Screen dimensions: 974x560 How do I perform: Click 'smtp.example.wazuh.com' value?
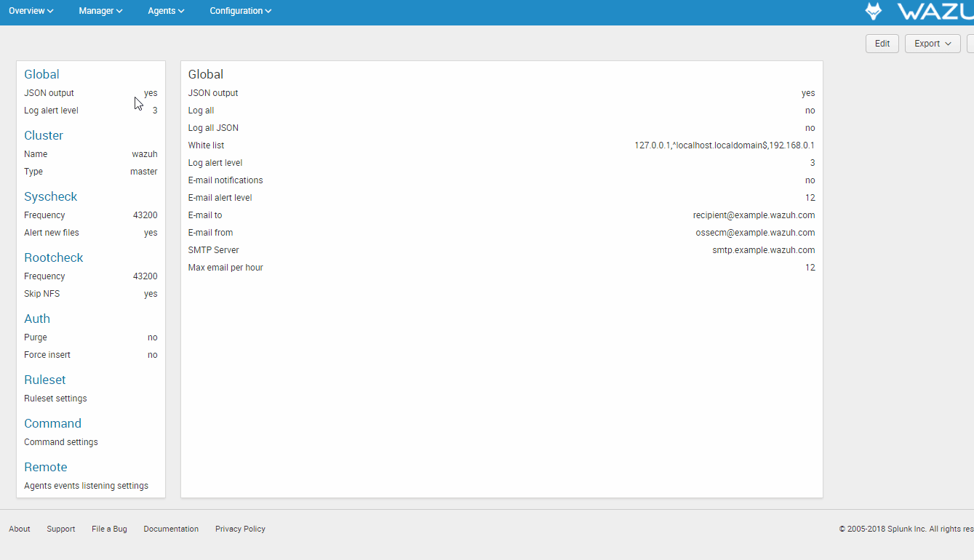pyautogui.click(x=764, y=250)
